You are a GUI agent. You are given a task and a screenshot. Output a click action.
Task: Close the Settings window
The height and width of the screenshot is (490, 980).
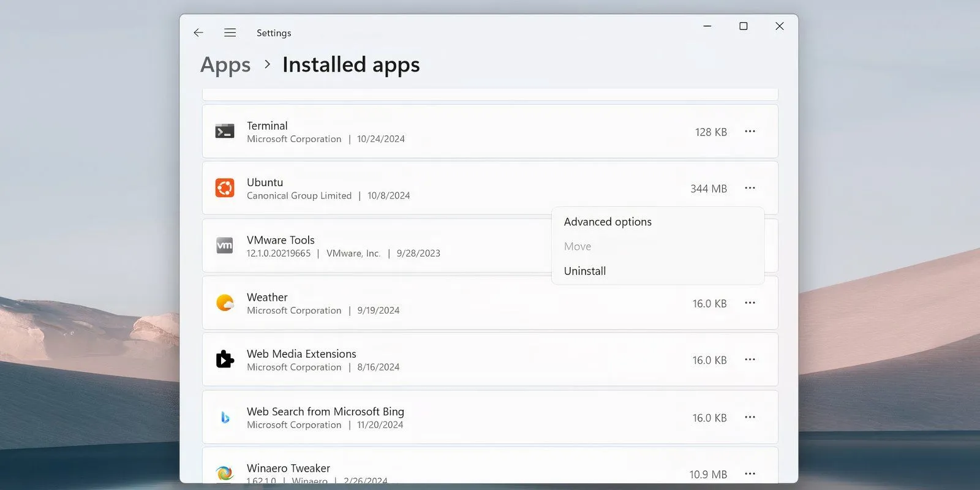(780, 26)
